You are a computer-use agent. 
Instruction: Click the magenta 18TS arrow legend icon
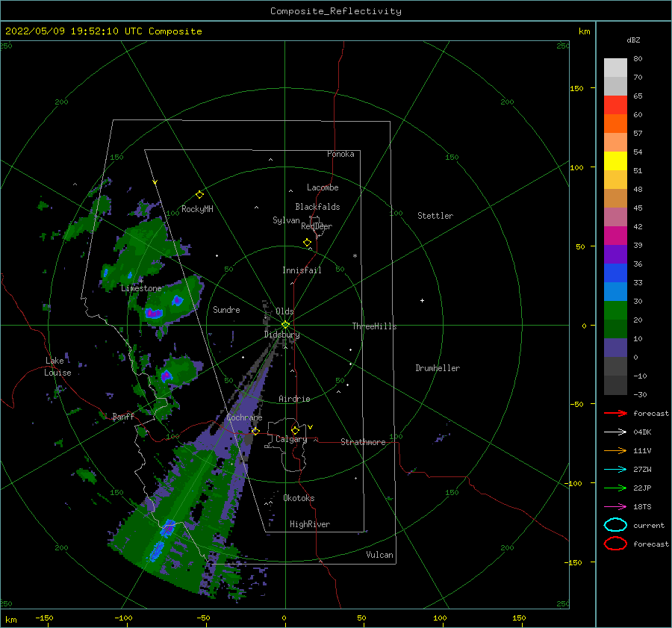coord(615,507)
